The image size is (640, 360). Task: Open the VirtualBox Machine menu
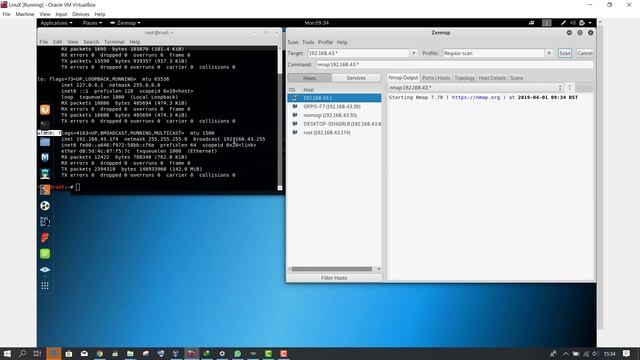pyautogui.click(x=25, y=14)
